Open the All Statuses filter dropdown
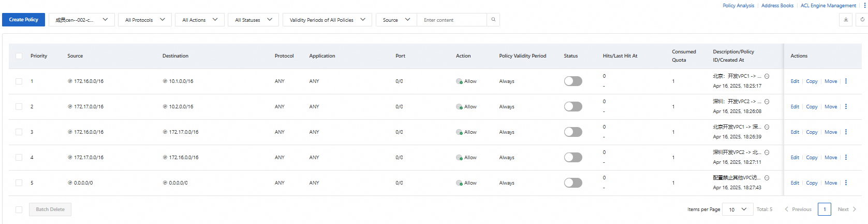This screenshot has width=868, height=224. click(x=253, y=20)
